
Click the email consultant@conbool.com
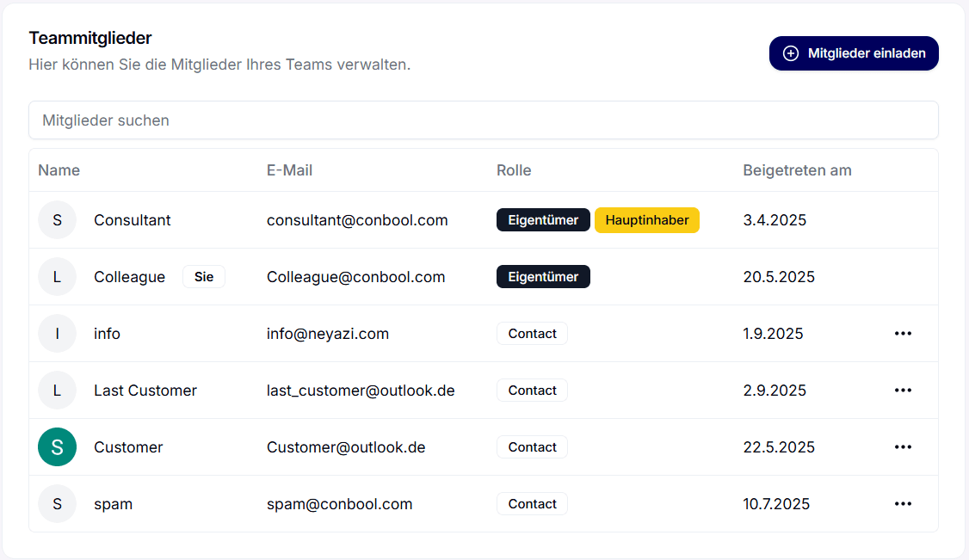tap(357, 220)
